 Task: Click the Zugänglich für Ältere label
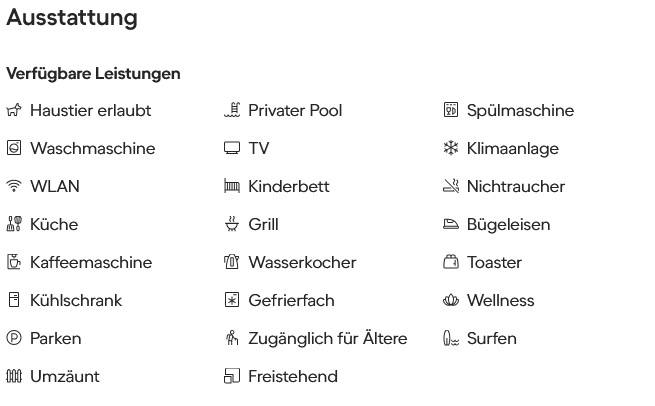(x=328, y=338)
